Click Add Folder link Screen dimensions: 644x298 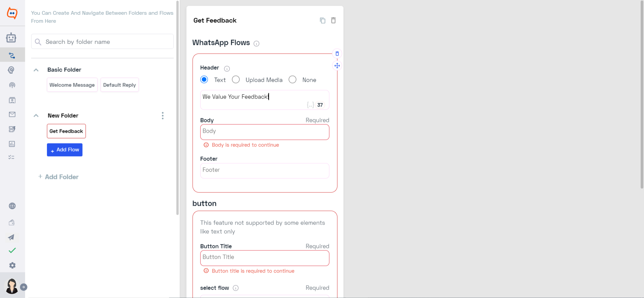(58, 177)
